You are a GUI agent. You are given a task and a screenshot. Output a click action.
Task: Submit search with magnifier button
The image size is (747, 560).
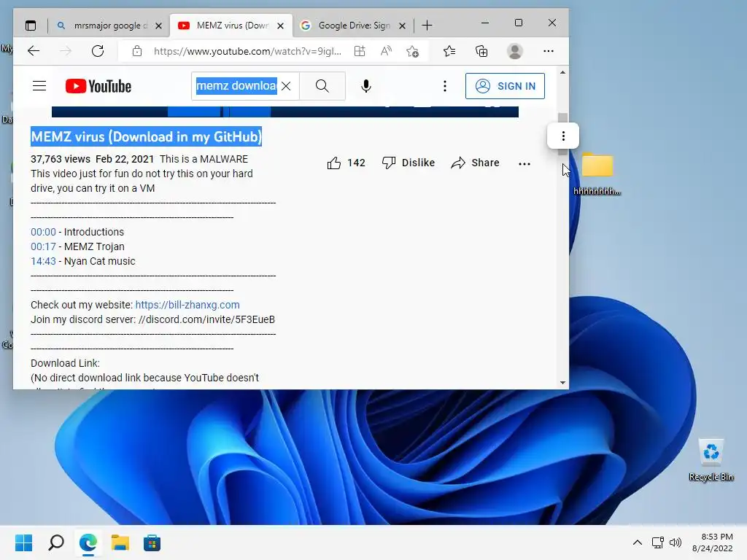(322, 86)
